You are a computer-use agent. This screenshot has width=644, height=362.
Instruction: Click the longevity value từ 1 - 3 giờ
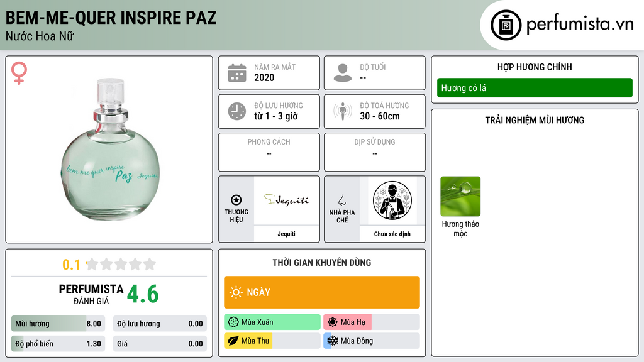coord(276,116)
